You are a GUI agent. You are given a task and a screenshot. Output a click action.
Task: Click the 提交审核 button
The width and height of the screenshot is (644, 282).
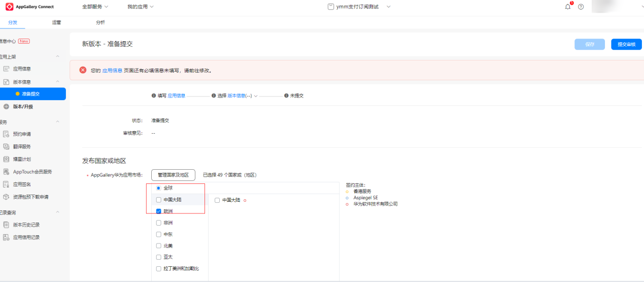tap(626, 44)
